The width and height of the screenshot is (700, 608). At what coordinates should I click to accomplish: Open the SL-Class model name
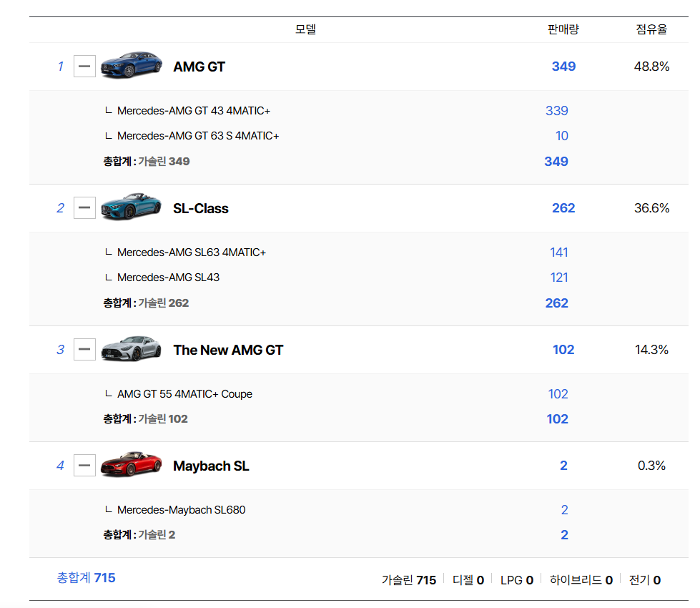click(201, 208)
